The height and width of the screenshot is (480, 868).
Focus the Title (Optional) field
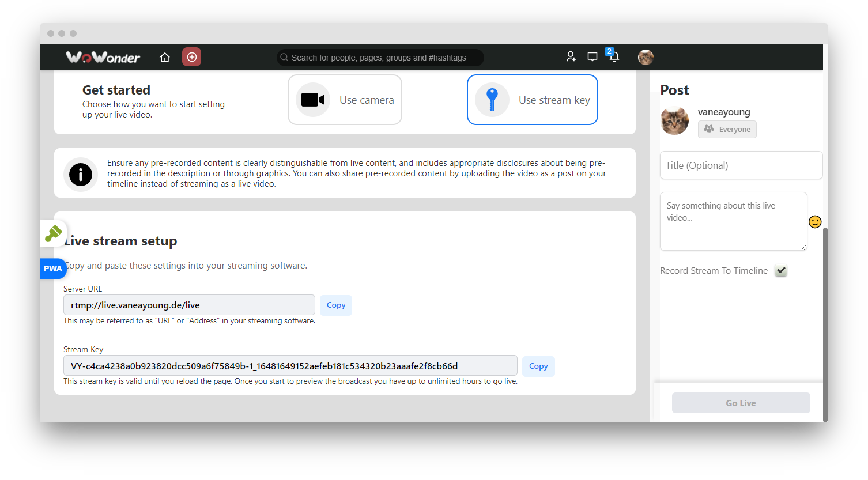tap(741, 165)
